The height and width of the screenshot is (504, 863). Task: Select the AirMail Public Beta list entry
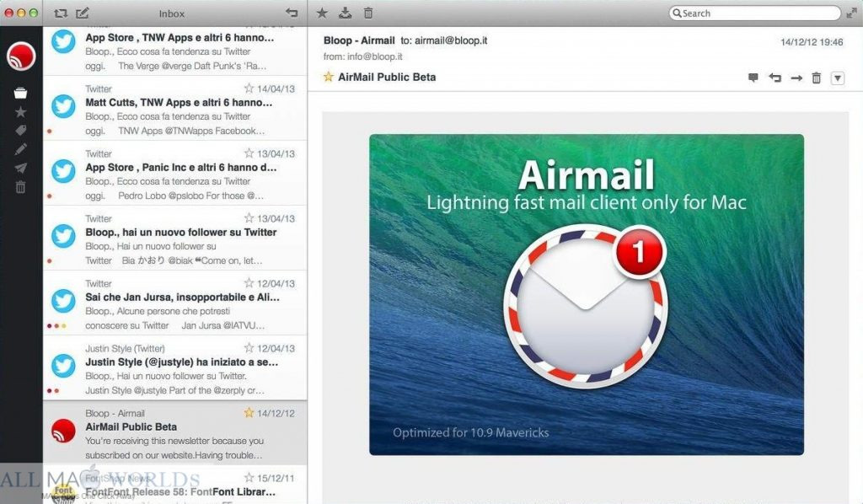(x=175, y=433)
